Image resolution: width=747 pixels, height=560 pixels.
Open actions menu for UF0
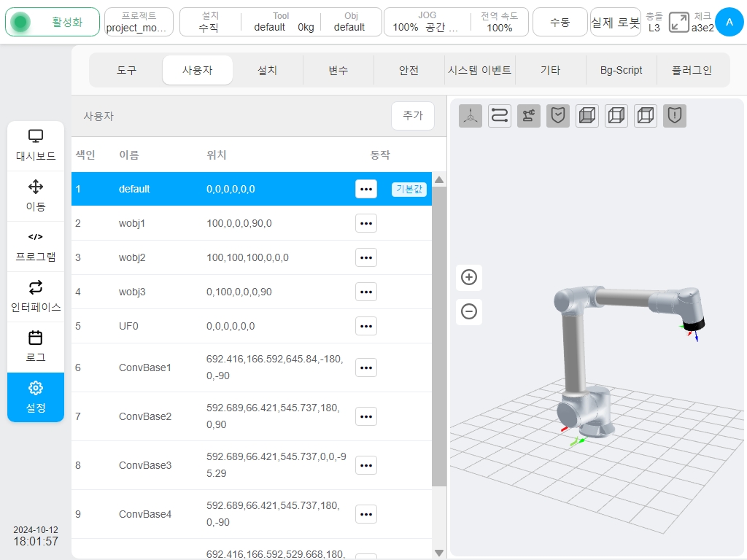(366, 326)
